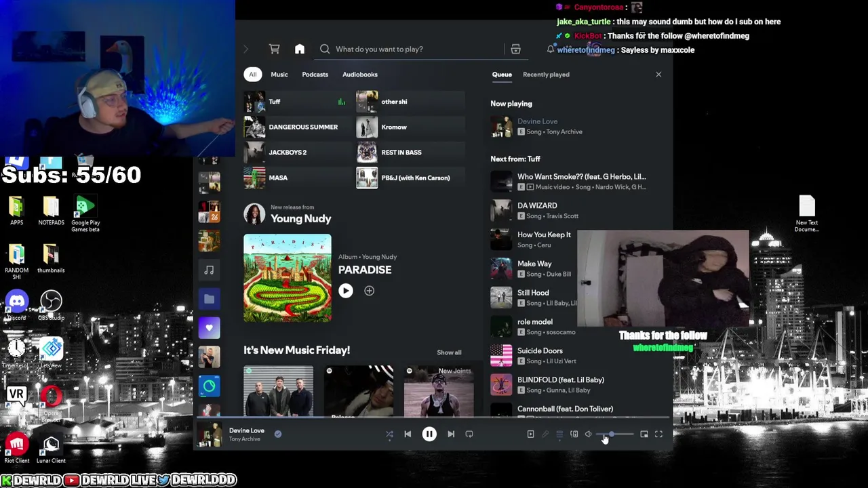Open the Kromow tile
868x488 pixels.
pos(410,127)
